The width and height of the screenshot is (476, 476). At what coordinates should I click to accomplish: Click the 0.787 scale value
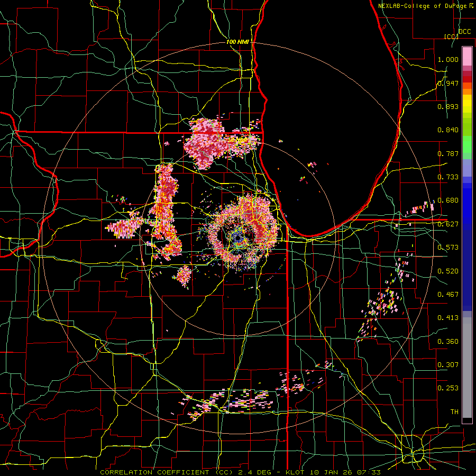pyautogui.click(x=448, y=153)
